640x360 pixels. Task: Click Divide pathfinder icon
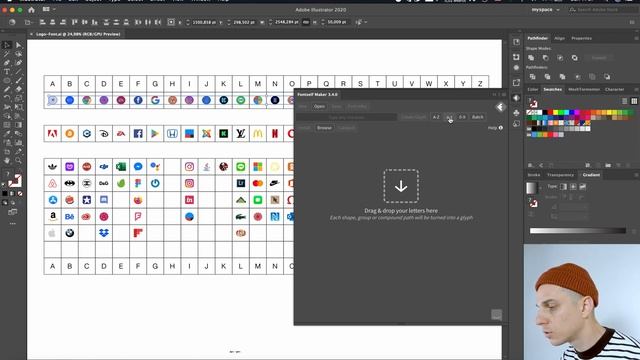point(532,77)
